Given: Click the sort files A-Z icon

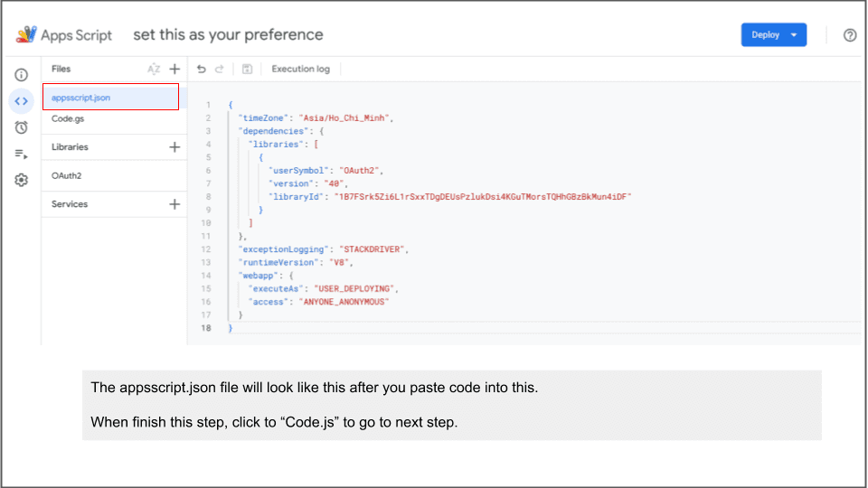Looking at the screenshot, I should pyautogui.click(x=154, y=69).
